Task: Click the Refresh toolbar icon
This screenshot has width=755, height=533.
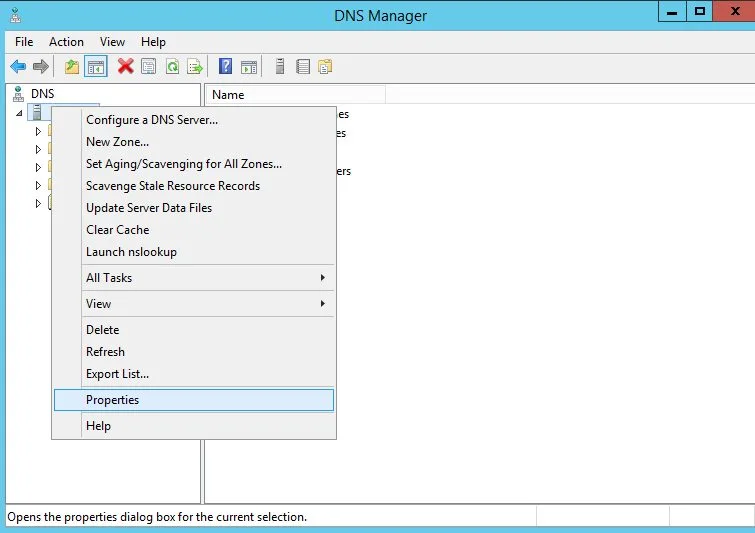Action: (x=172, y=67)
